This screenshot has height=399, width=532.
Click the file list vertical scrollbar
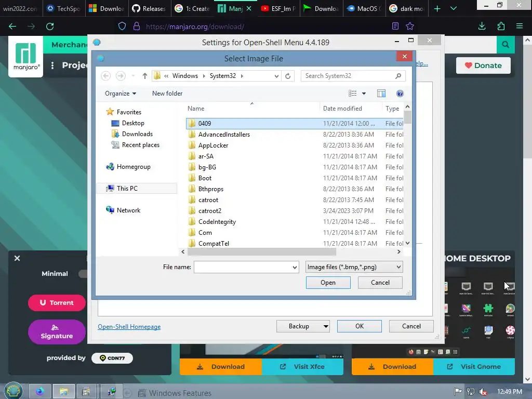coord(407,117)
